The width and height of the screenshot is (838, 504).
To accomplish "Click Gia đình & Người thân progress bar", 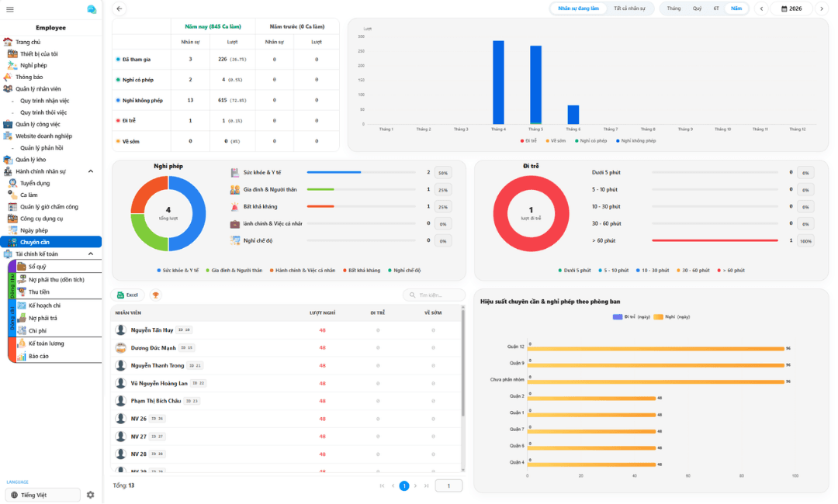I will 362,189.
